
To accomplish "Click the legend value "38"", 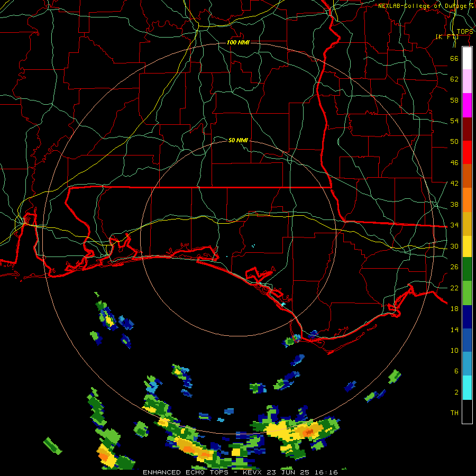I will 454,204.
